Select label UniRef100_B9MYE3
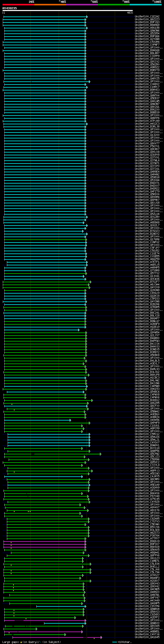This screenshot has width=164, height=644. coord(147,90)
